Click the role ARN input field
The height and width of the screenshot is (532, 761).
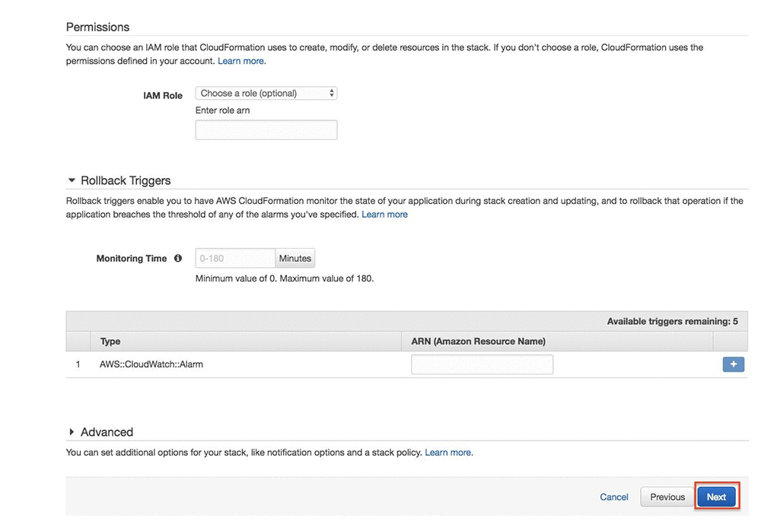click(x=266, y=130)
